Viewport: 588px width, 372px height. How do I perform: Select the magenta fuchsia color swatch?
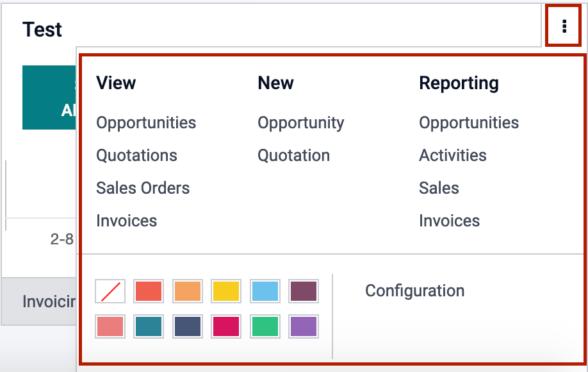coord(226,326)
